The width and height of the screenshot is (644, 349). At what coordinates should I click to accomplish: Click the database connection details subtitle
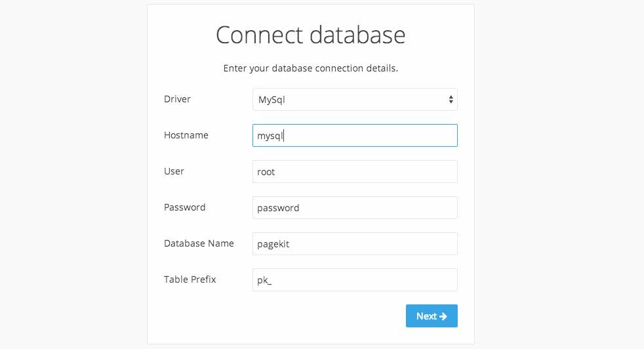click(310, 68)
